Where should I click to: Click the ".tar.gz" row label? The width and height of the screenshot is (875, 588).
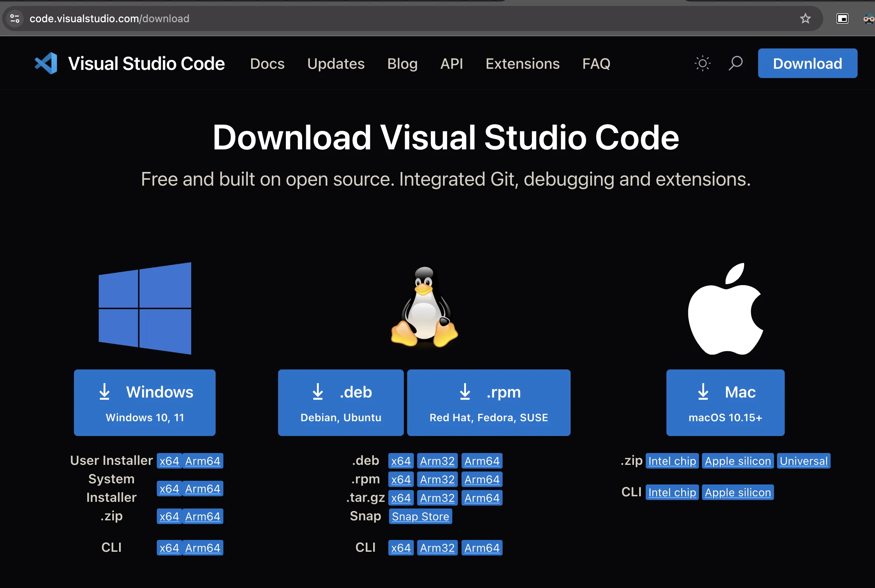point(365,498)
